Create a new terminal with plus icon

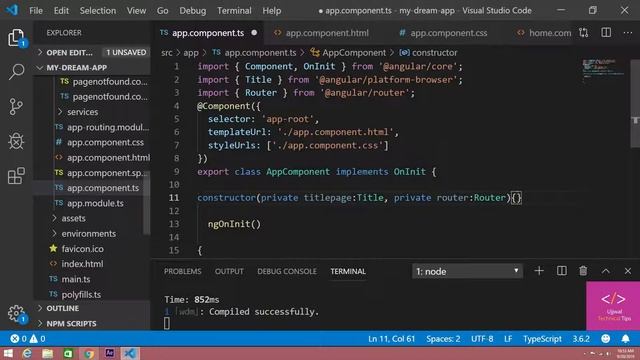click(539, 271)
